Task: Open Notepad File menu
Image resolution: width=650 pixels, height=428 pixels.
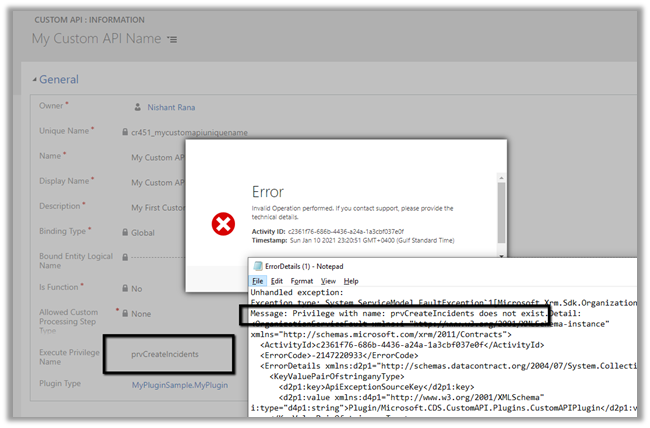Action: (x=258, y=282)
